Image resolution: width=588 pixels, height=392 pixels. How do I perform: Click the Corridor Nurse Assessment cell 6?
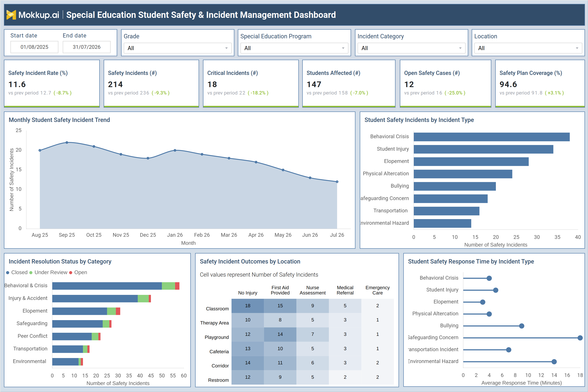coord(313,363)
